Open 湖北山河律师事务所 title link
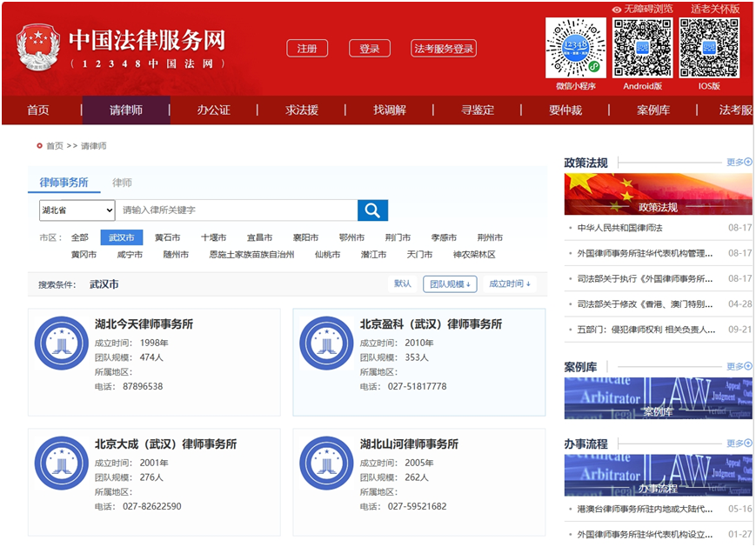Screen dimensions: 756x547 point(409,444)
